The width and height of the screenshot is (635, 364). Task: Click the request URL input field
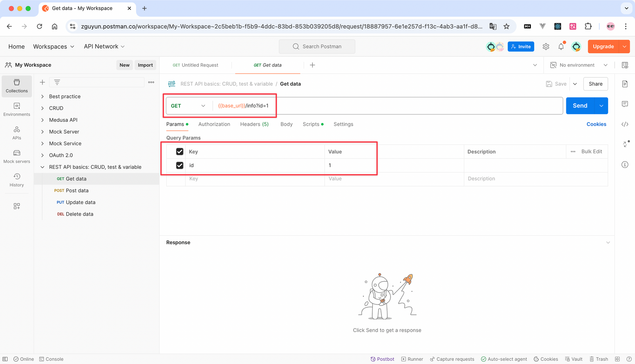point(397,106)
